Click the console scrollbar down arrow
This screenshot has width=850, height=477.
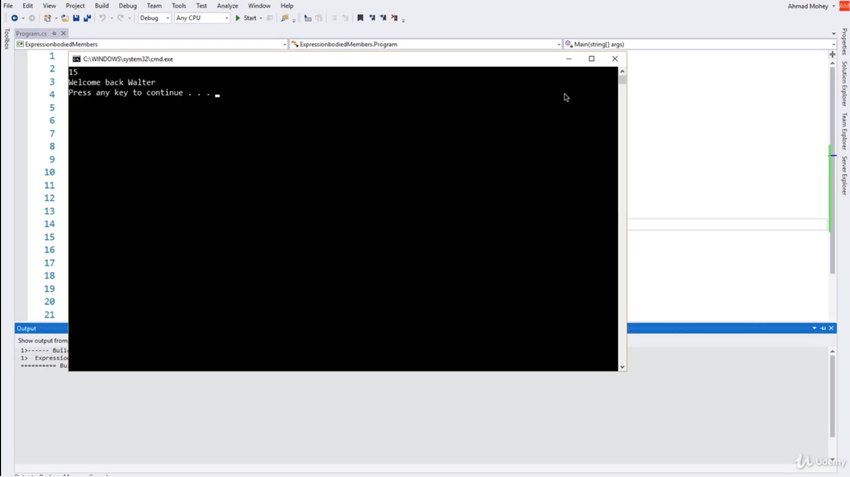(622, 367)
